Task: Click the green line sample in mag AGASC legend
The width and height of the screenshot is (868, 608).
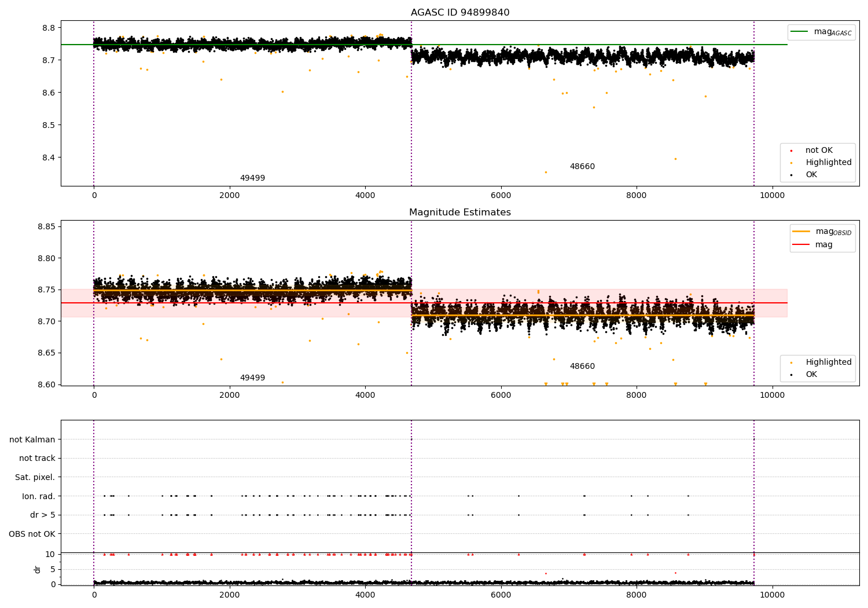Action: click(800, 32)
